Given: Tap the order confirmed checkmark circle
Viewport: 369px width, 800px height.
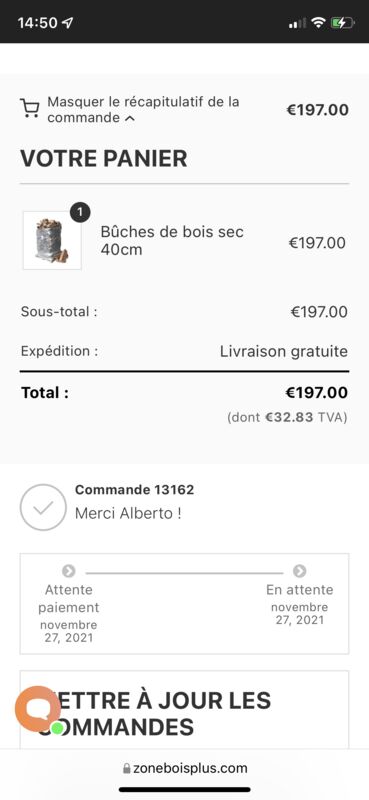Looking at the screenshot, I should click(x=43, y=507).
